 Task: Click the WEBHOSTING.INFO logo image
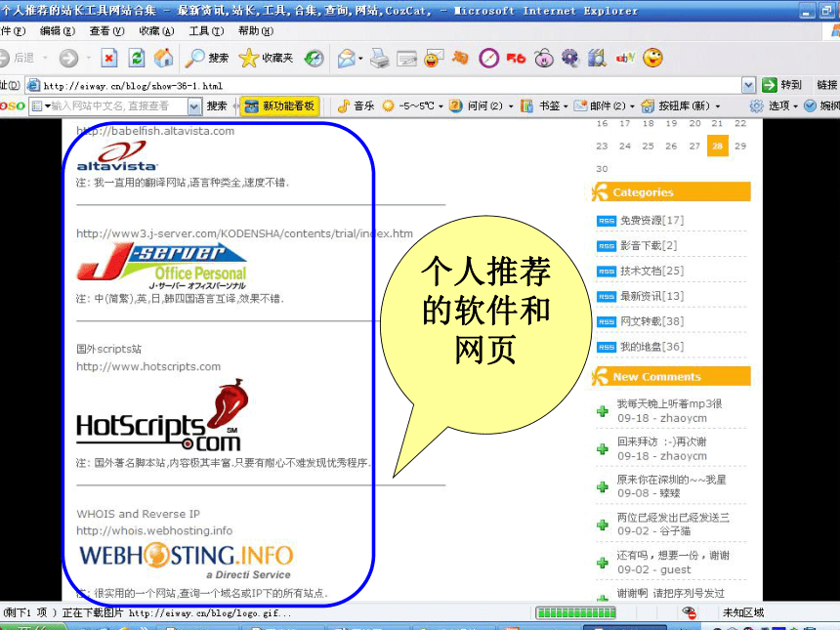187,561
